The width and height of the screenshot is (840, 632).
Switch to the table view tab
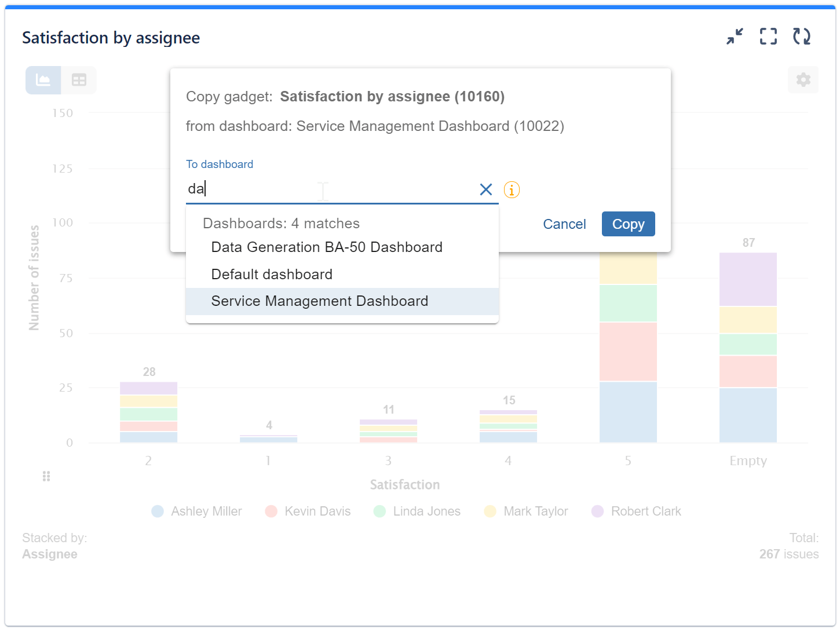point(79,80)
